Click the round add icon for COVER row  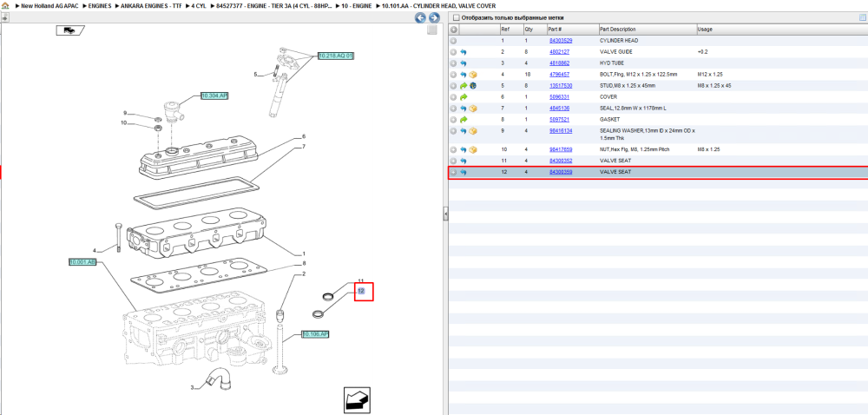point(453,97)
